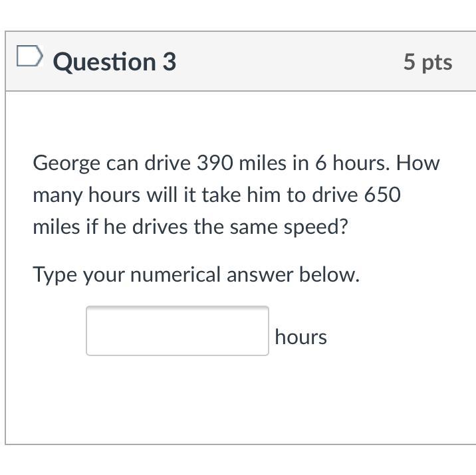This screenshot has height=475, width=476.
Task: Click the numerical answer input box
Action: point(178,331)
